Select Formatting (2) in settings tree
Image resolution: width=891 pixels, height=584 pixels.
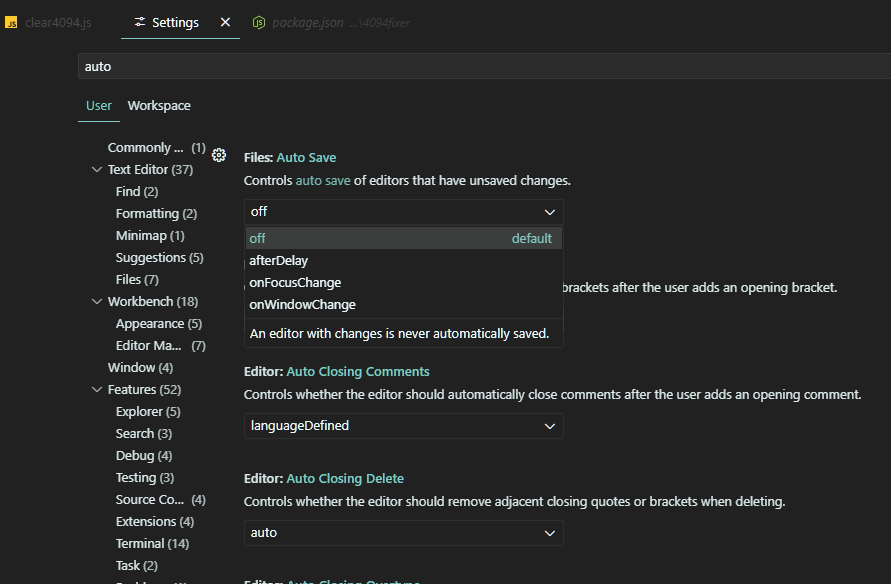click(156, 214)
